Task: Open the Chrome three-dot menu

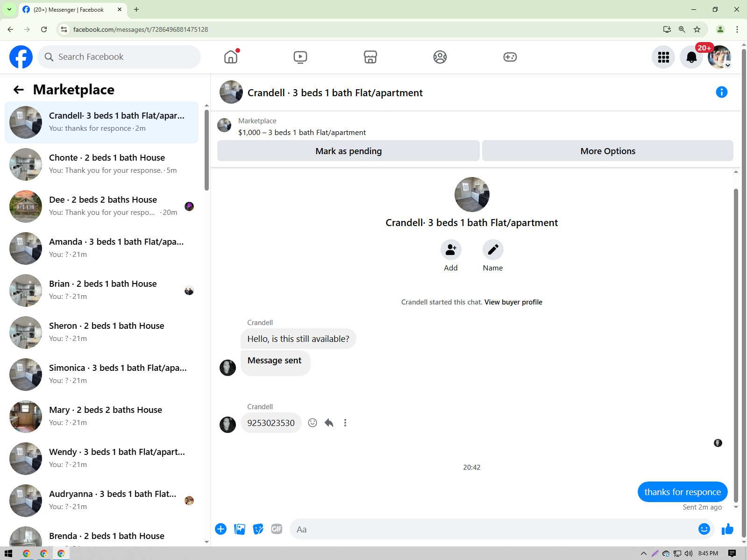Action: [737, 29]
